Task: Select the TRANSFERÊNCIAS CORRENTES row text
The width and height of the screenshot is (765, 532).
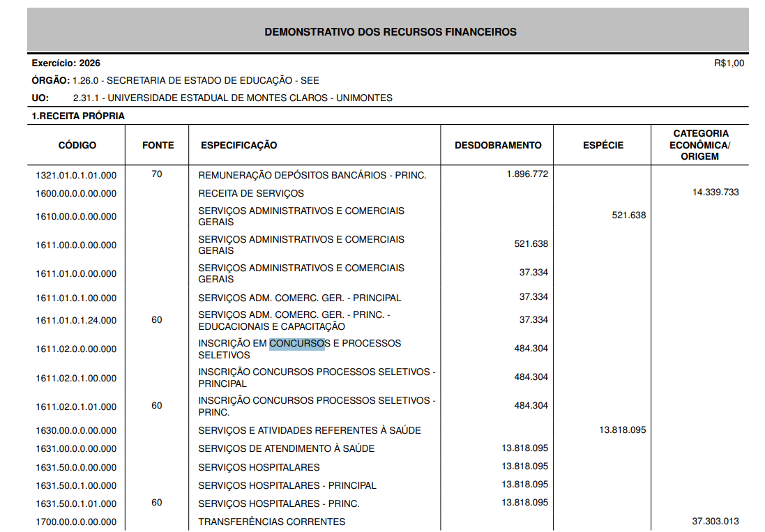Action: pyautogui.click(x=271, y=522)
